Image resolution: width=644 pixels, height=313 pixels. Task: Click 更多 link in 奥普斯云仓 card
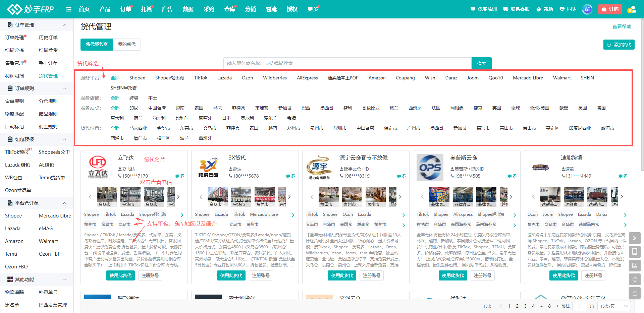512,176
